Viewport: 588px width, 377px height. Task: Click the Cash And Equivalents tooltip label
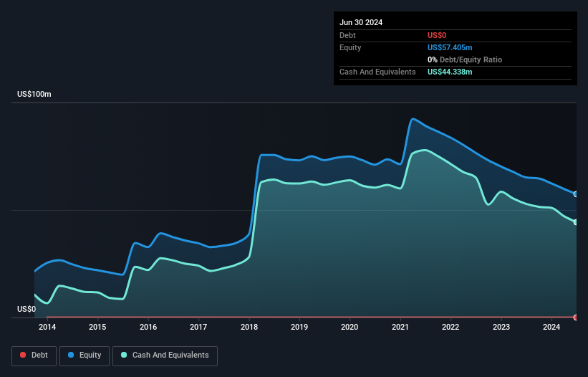377,72
